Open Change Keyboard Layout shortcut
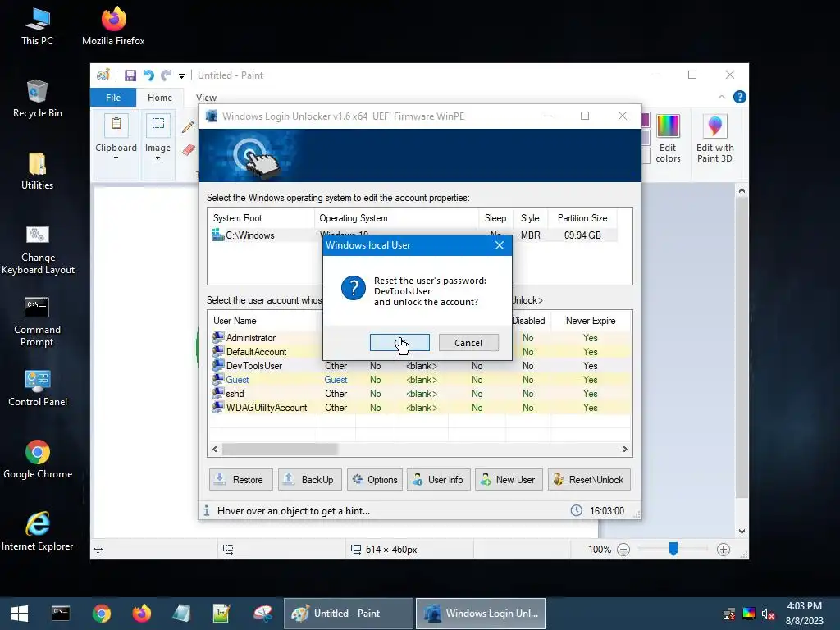The image size is (840, 630). pyautogui.click(x=38, y=249)
